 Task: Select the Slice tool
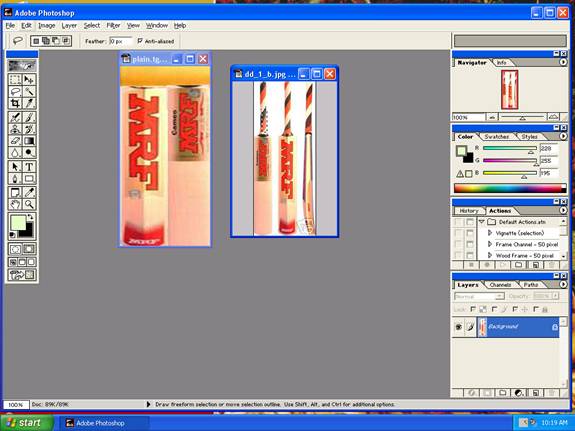click(29, 103)
